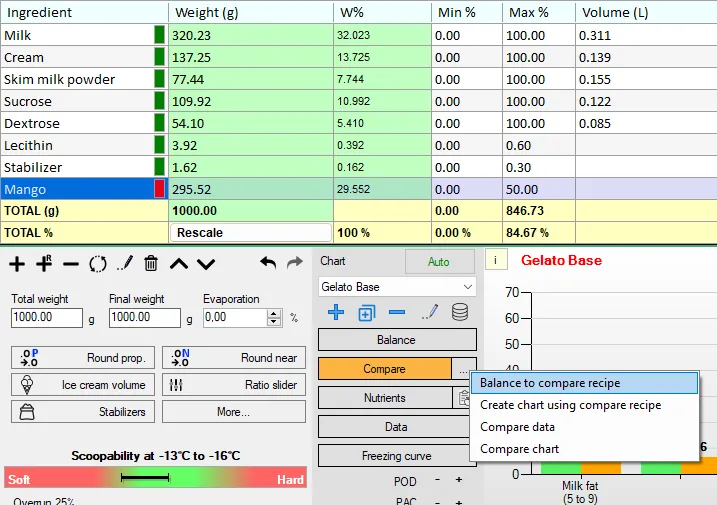Click the Total weight input field
Viewport: 717px width, 505px height.
[x=47, y=317]
